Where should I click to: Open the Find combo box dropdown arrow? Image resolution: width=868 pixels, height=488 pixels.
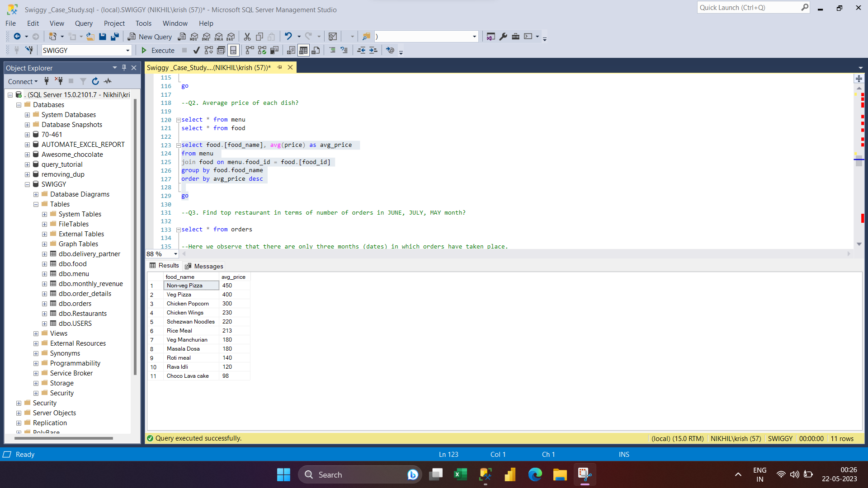click(x=474, y=37)
